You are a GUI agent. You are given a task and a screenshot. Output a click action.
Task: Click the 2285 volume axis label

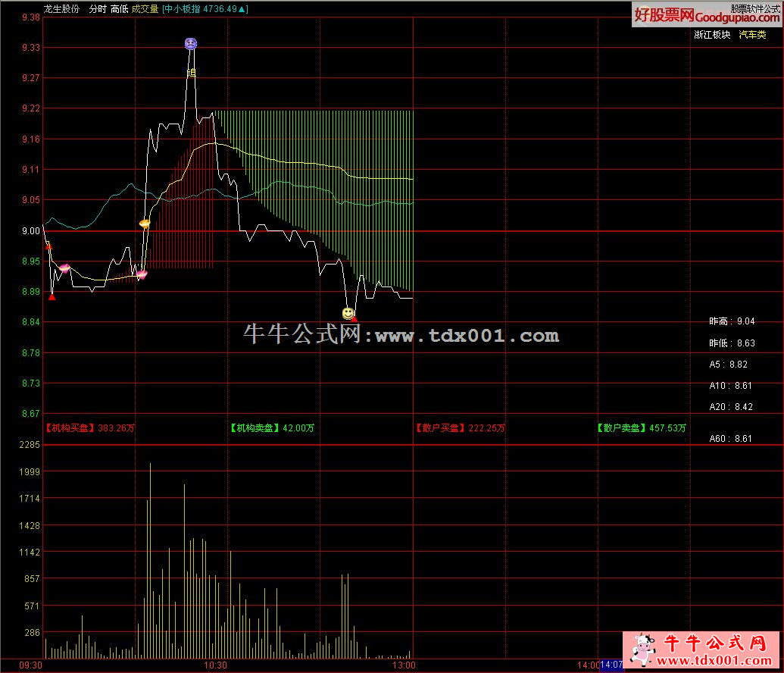point(30,444)
